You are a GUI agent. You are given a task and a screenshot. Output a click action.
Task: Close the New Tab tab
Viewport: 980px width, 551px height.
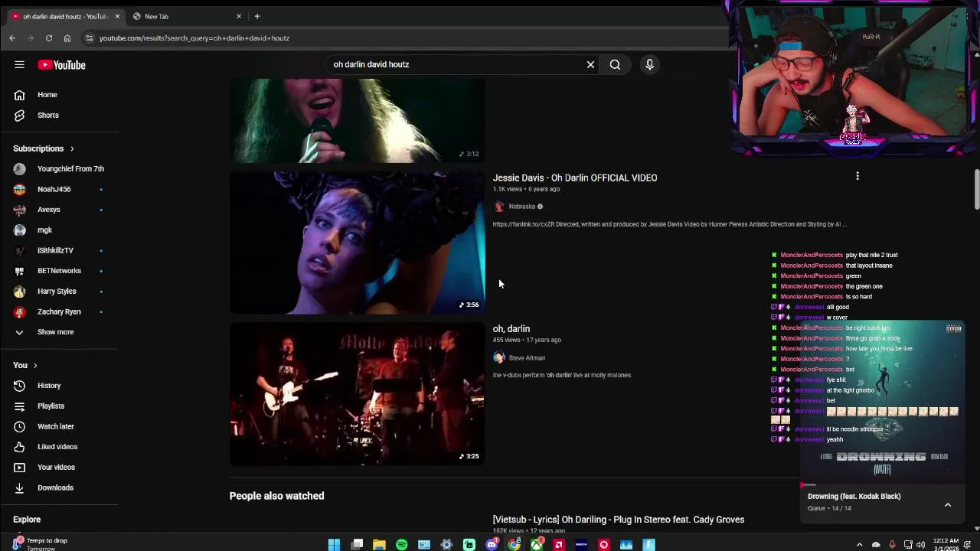point(239,16)
